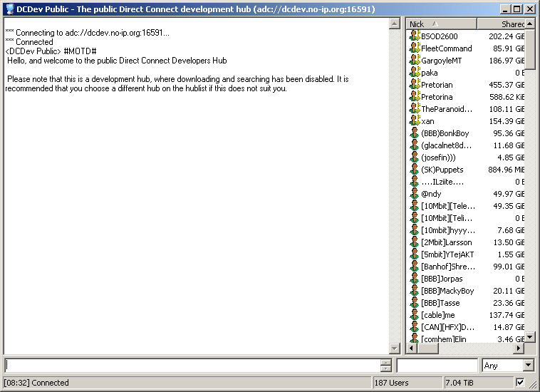540x392 pixels.
Task: Click the 884.96 MiB shared value
Action: pos(507,170)
